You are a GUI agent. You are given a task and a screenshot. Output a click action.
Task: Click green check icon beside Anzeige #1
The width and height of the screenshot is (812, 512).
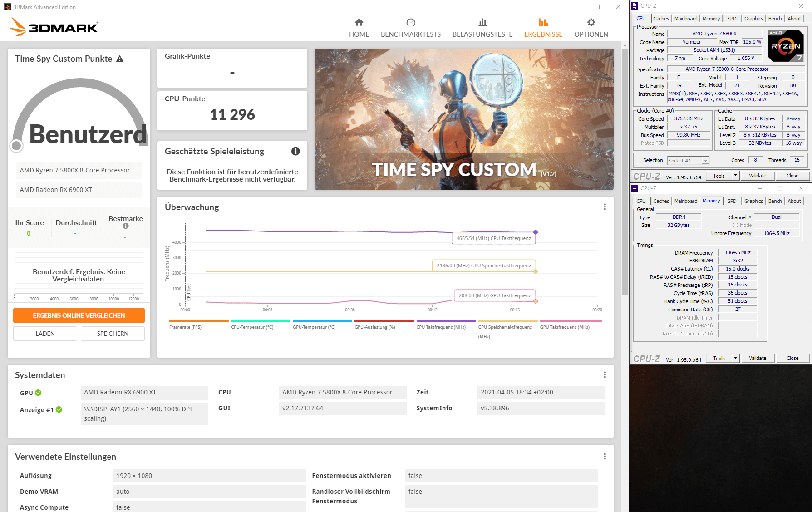[59, 409]
